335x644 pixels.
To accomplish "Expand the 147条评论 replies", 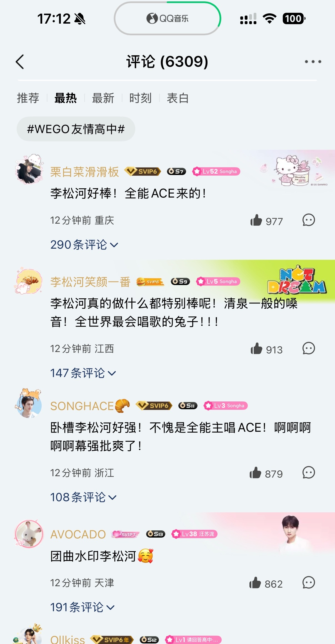I will click(x=83, y=373).
